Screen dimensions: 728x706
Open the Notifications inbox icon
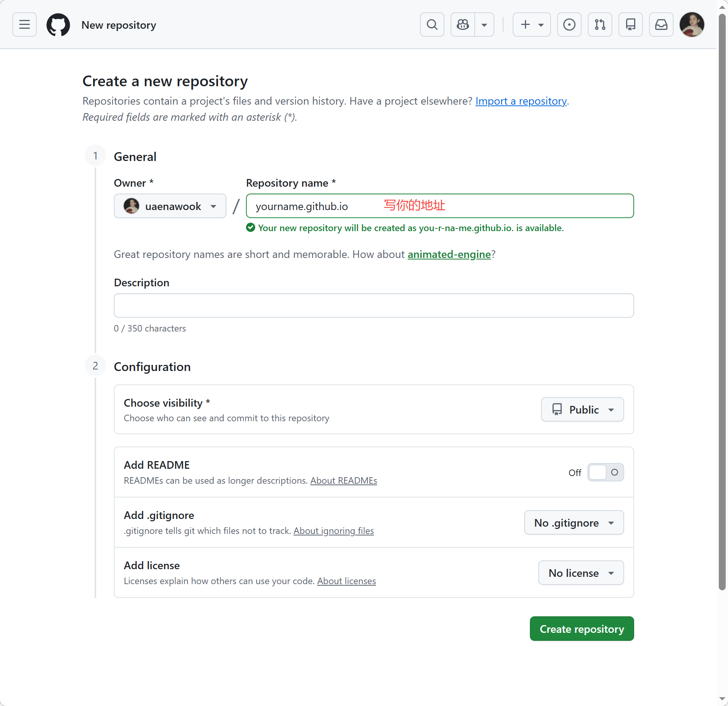661,25
